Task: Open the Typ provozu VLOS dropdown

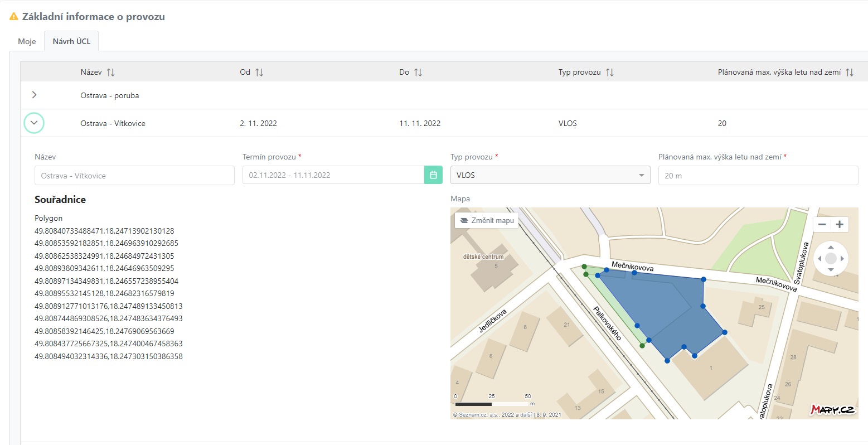Action: [x=550, y=175]
